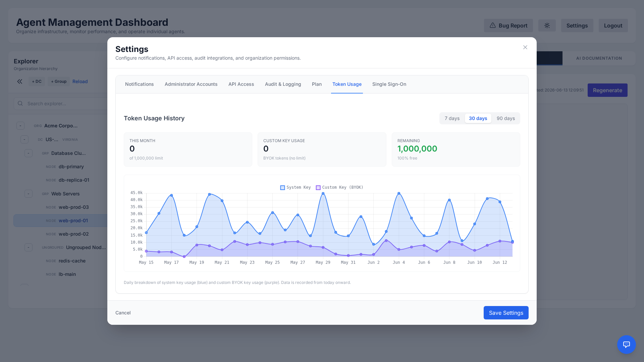Switch to the Plan tab
Viewport: 644px width, 362px height.
(x=317, y=84)
